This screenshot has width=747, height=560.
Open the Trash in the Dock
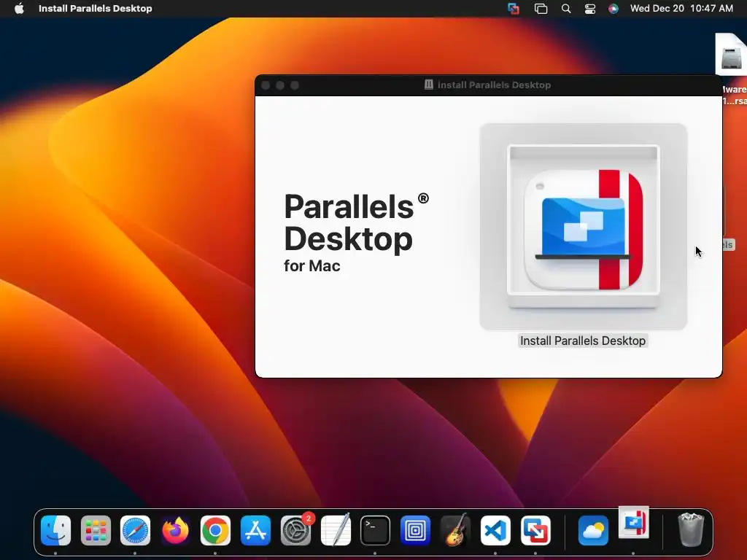click(x=691, y=529)
